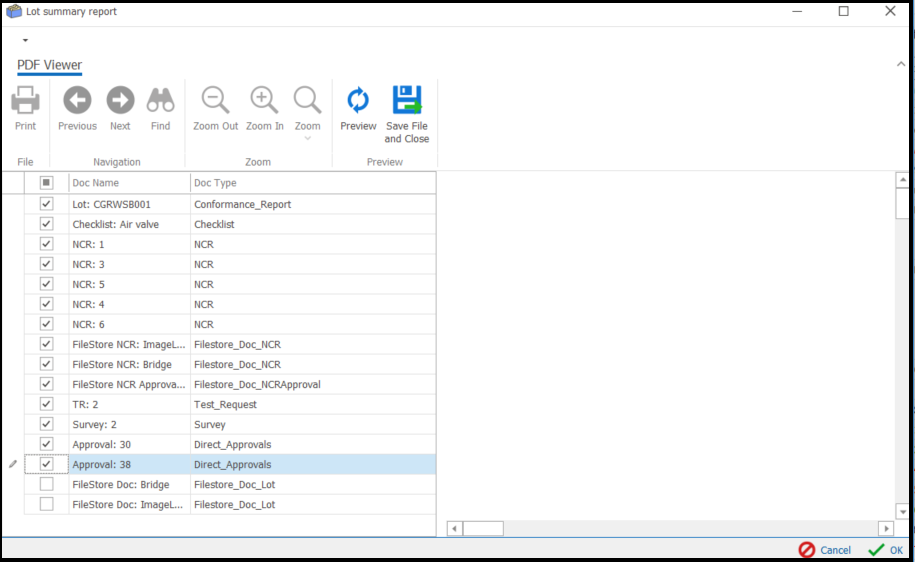Go to Previous page arrow
Image resolution: width=915 pixels, height=562 pixels.
77,101
